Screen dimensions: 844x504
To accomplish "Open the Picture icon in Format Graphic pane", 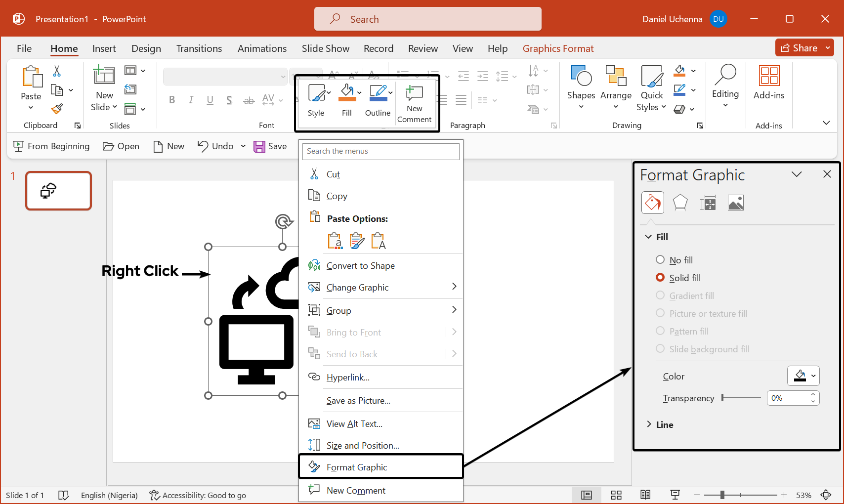I will (736, 202).
